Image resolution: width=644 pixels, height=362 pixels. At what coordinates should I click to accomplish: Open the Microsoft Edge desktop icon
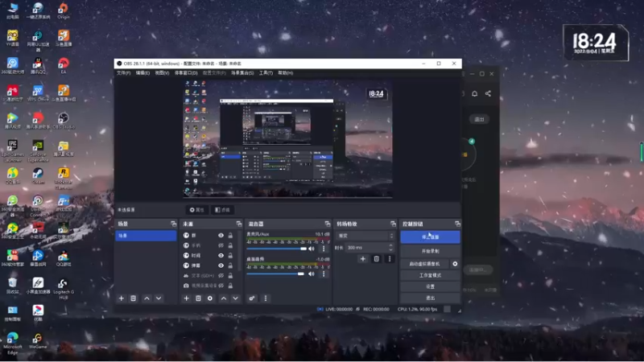click(12, 343)
